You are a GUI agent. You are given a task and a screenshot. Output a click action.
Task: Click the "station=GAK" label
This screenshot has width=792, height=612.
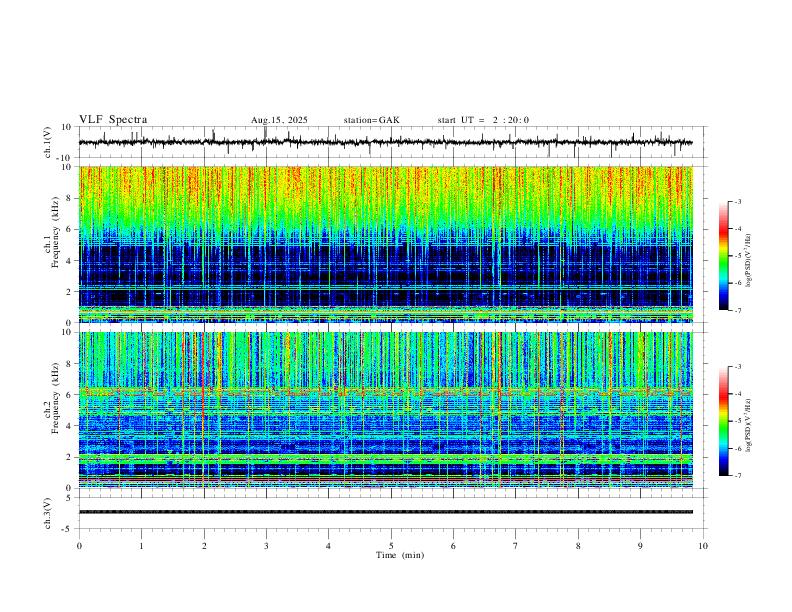[371, 120]
